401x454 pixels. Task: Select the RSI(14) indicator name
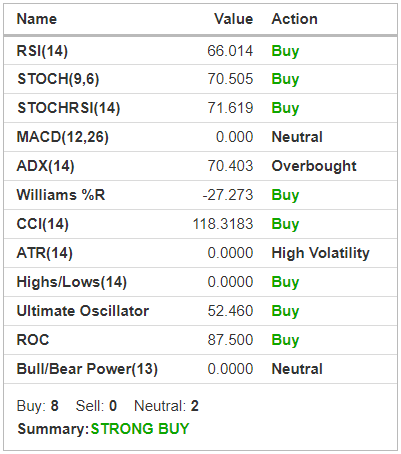42,51
